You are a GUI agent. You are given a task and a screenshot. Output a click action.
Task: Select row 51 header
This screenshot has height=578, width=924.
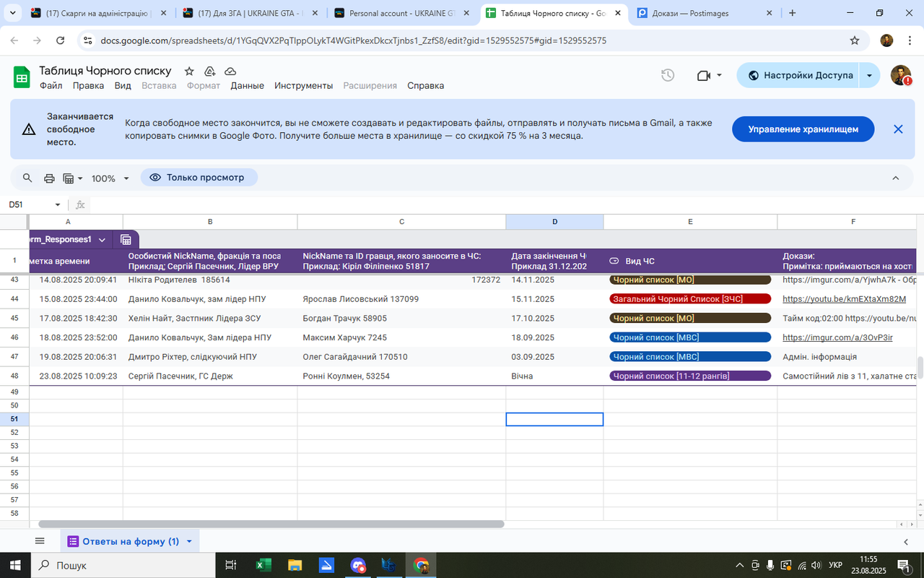[x=14, y=419]
